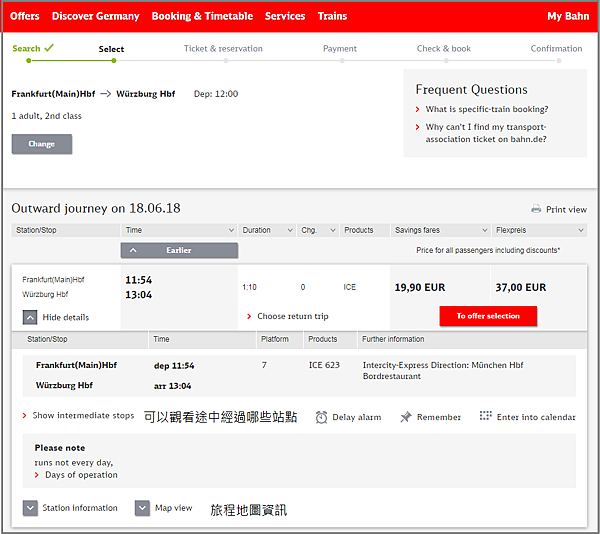Open the Time column sort dropdown
This screenshot has height=534, width=600.
231,230
